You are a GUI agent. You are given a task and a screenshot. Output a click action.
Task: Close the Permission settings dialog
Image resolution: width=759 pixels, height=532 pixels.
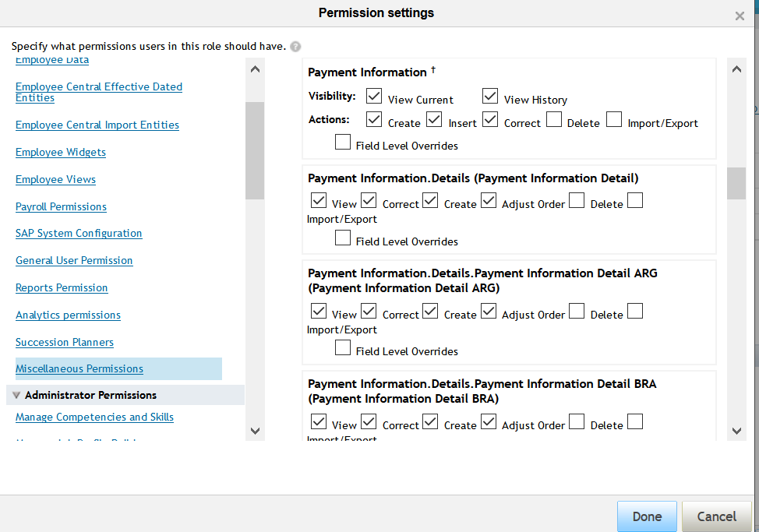pyautogui.click(x=740, y=16)
